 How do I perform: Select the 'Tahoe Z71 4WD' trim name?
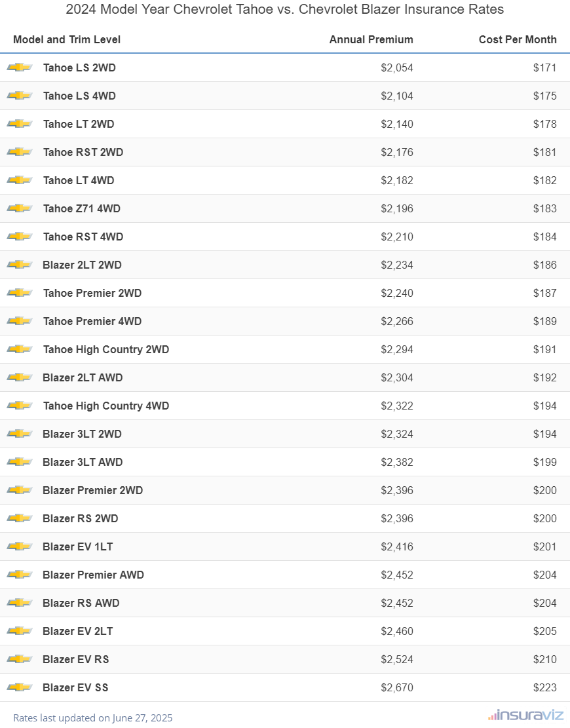point(82,208)
